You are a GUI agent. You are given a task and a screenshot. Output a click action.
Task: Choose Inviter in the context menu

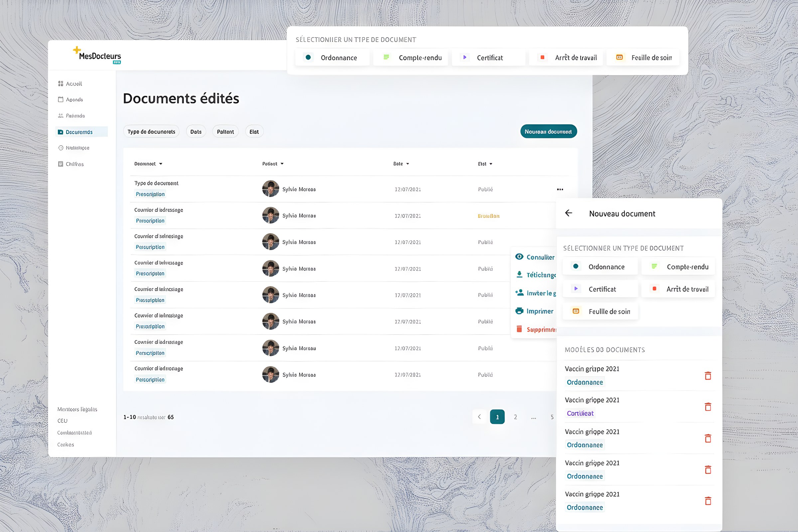(535, 293)
